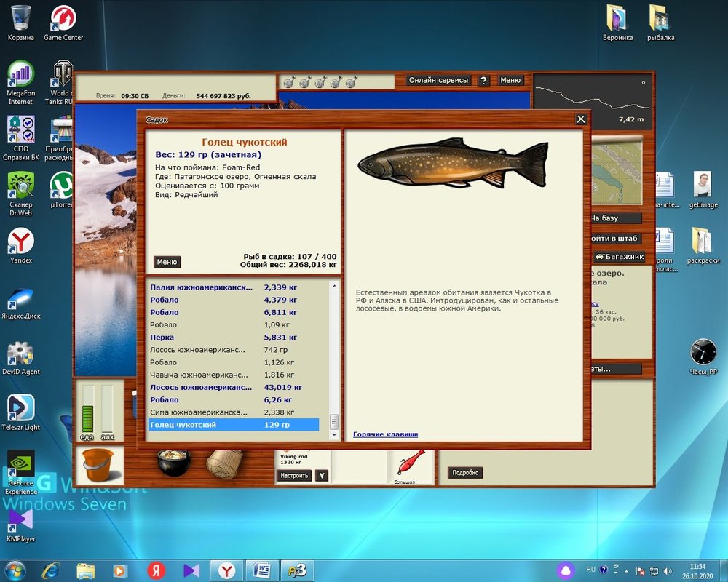Open µTorrent desktop shortcut
This screenshot has height=582, width=728.
pos(63,187)
